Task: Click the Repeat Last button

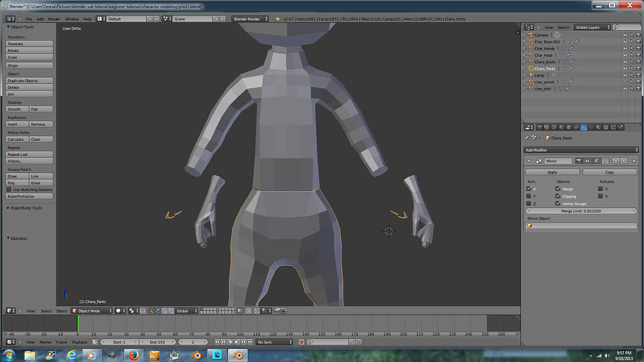Action: click(29, 155)
